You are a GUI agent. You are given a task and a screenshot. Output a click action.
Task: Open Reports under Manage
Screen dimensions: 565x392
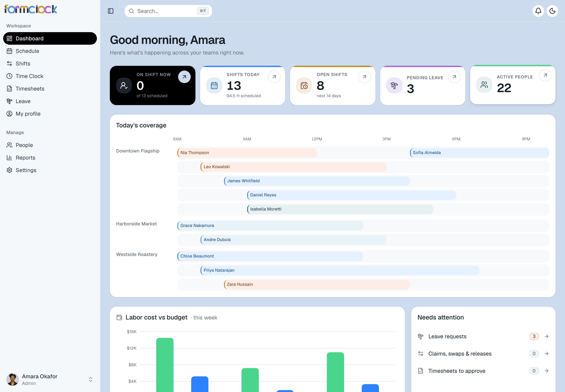point(50,158)
